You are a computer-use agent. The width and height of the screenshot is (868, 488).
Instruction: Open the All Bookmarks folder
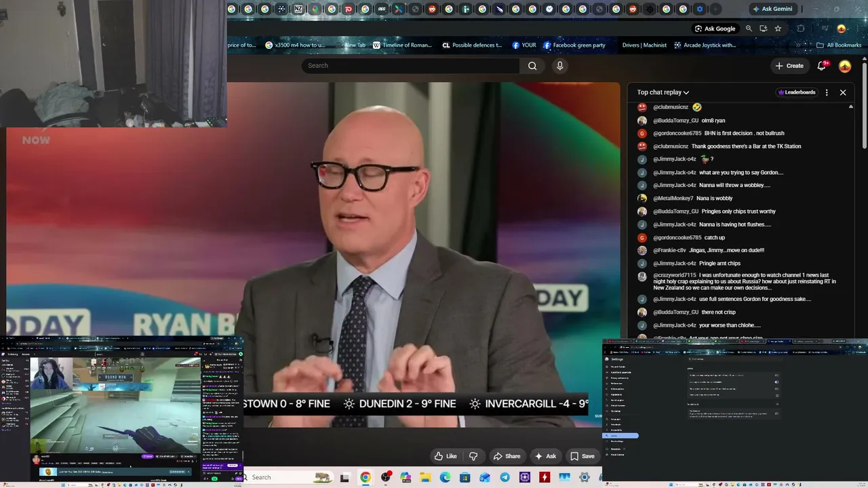click(839, 45)
